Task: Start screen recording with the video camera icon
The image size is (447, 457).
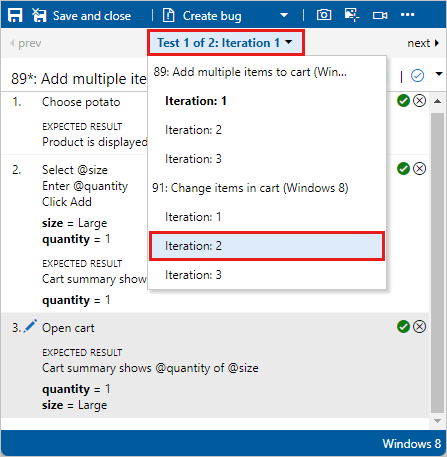Action: tap(380, 15)
